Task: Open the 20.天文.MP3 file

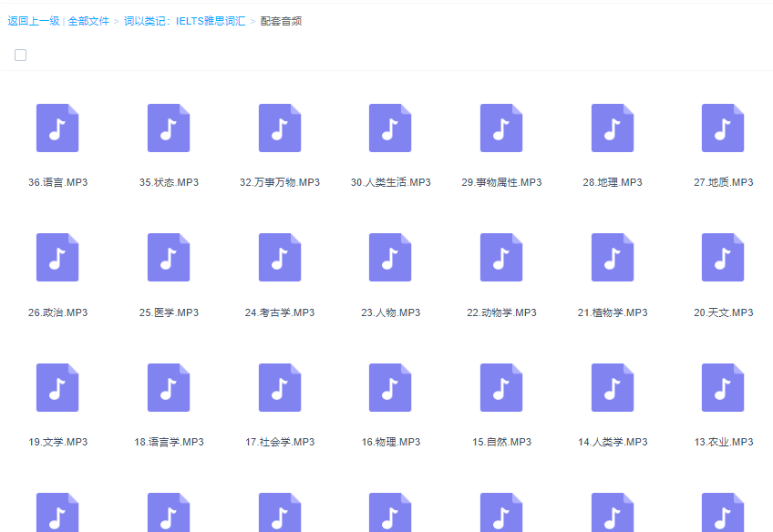Action: [722, 258]
